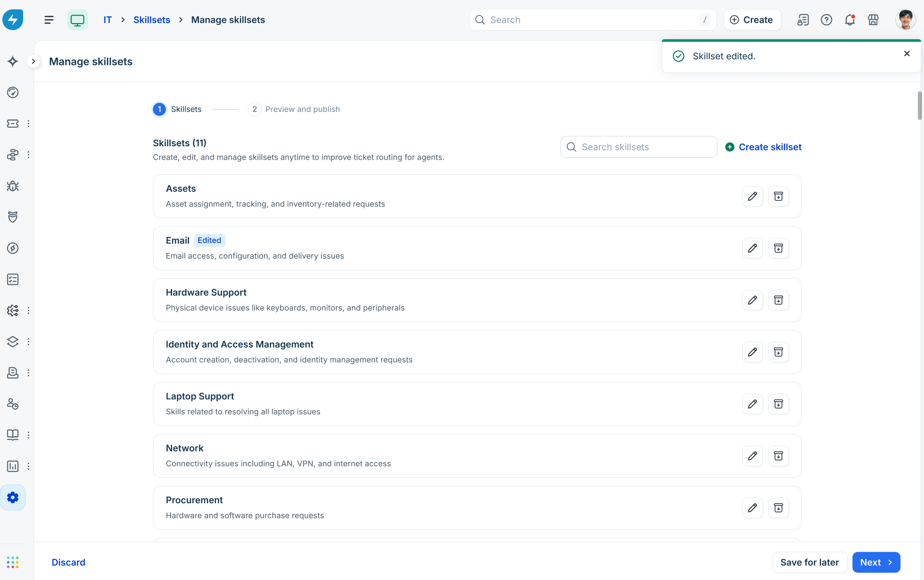Open the Tickets icon in sidebar
The height and width of the screenshot is (580, 924).
point(13,124)
